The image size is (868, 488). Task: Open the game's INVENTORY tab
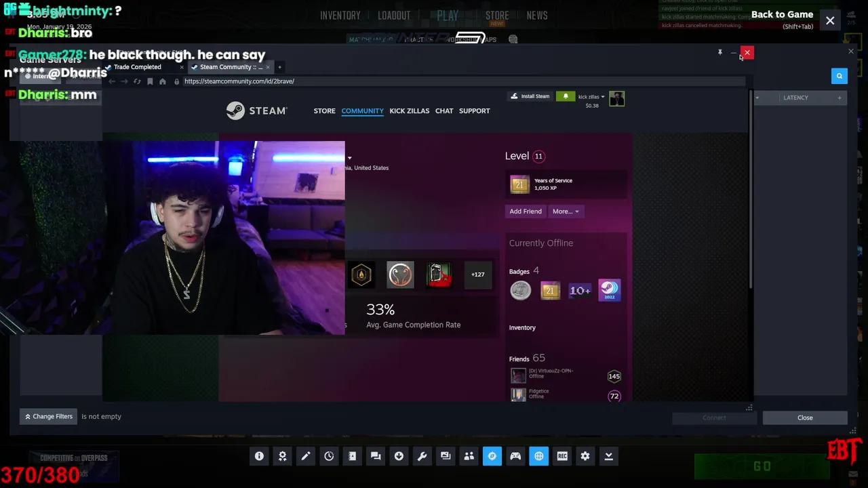pos(340,16)
